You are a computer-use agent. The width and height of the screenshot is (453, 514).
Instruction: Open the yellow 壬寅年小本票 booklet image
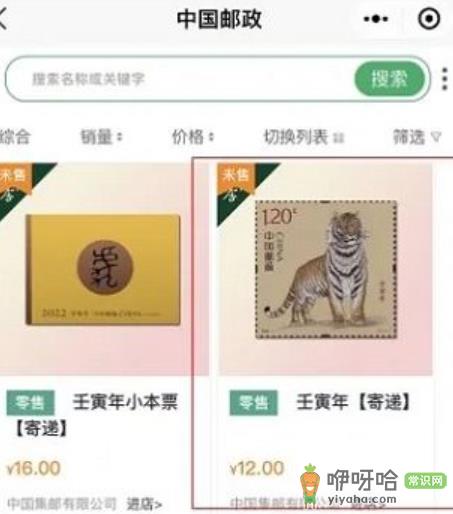103,270
